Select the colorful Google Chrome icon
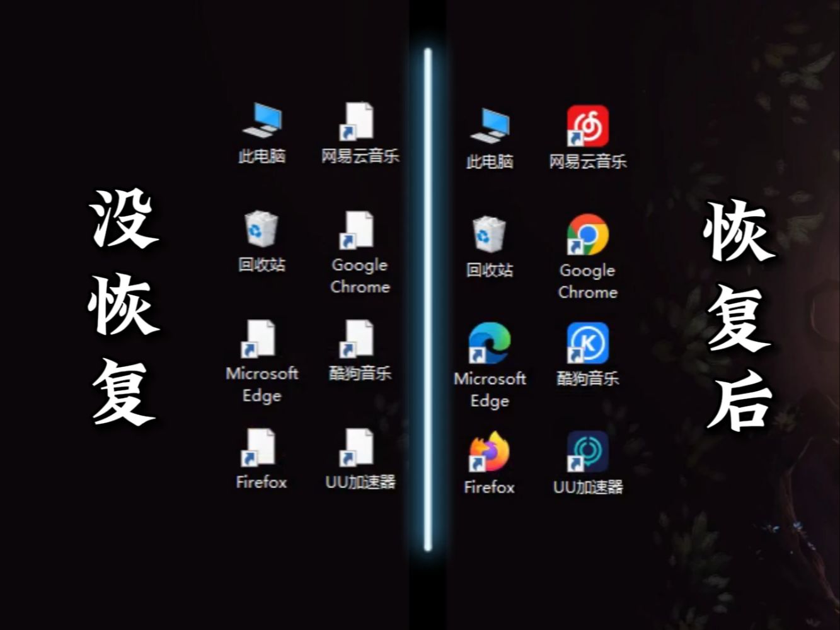840x630 pixels. [587, 235]
